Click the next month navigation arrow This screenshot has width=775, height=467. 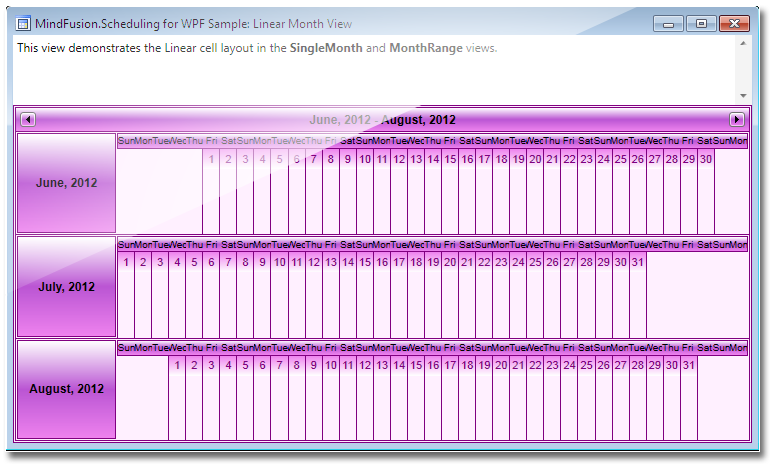[737, 120]
